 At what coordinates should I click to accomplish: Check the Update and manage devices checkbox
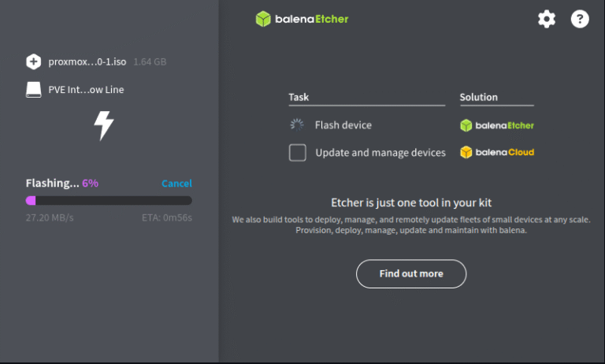pos(298,153)
